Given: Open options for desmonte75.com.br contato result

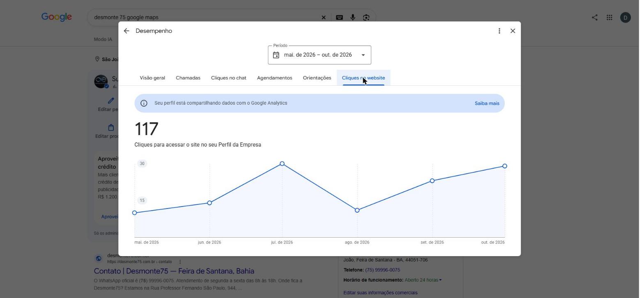Looking at the screenshot, I should coord(180,262).
